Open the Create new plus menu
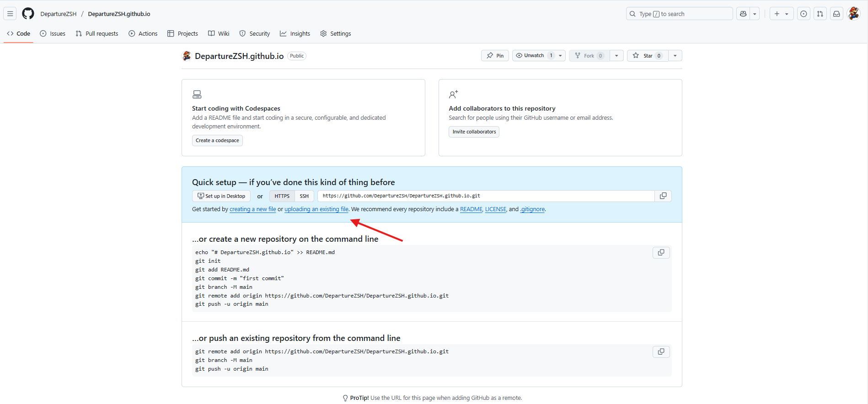This screenshot has width=868, height=404. (x=781, y=14)
